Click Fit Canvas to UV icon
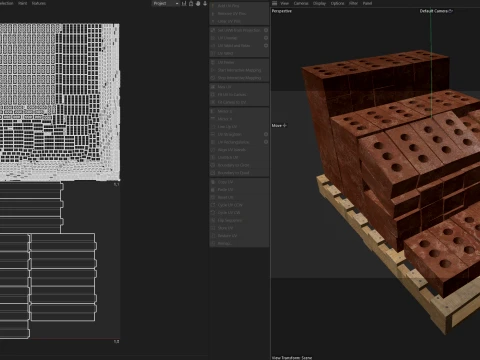This screenshot has height=360, width=480. coord(213,102)
